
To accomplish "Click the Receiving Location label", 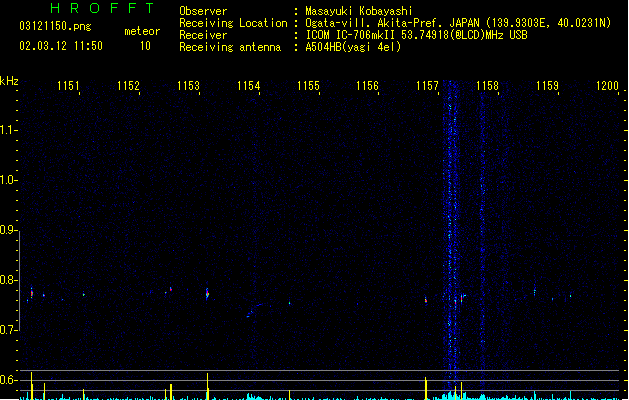I will (x=233, y=23).
